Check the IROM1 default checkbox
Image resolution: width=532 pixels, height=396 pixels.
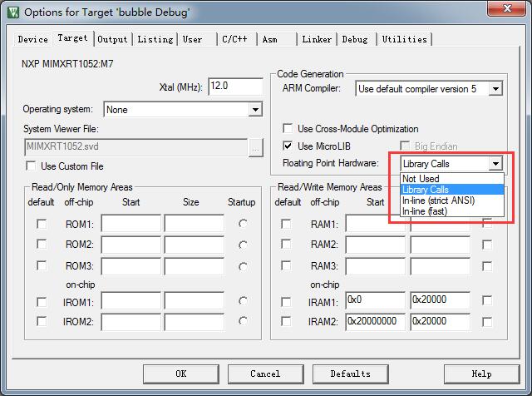coord(42,302)
